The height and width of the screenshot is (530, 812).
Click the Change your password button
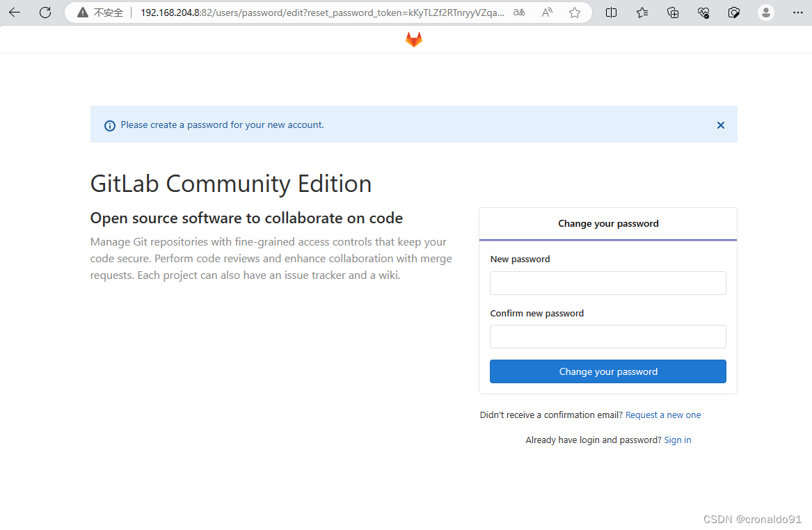coord(608,371)
